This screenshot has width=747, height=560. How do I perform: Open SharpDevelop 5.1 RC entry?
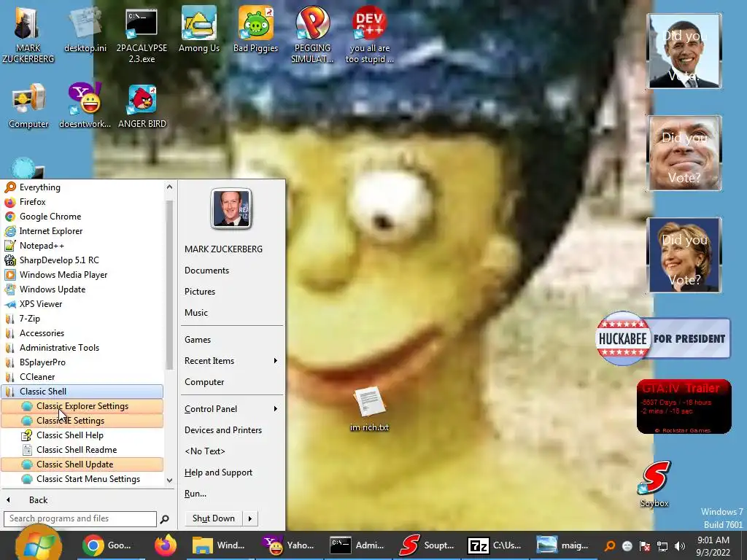pyautogui.click(x=82, y=260)
